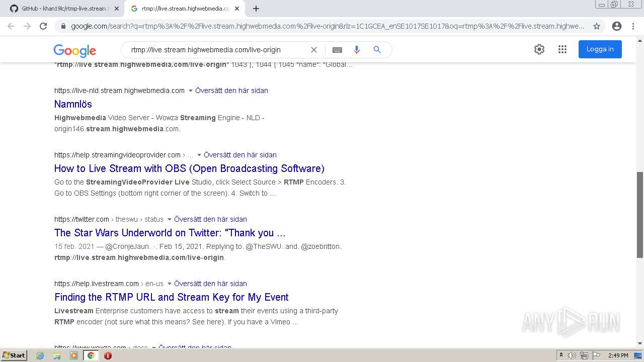Open the Windows Start menu
644x362 pixels.
pyautogui.click(x=14, y=355)
